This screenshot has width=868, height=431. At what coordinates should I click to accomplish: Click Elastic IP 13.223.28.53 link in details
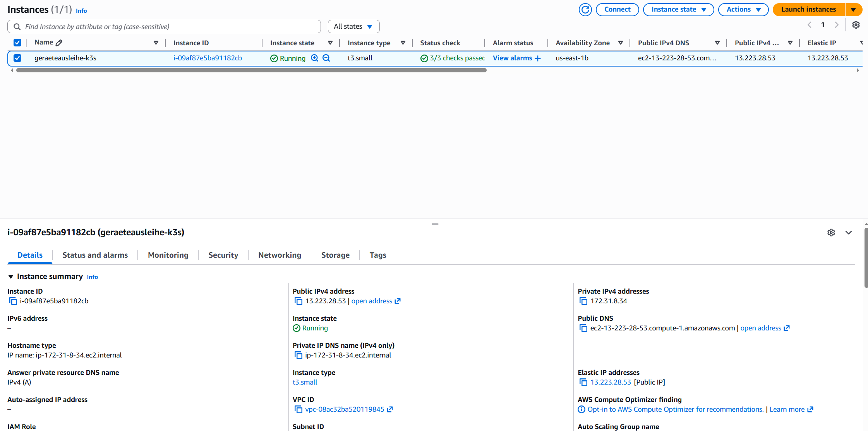point(611,382)
